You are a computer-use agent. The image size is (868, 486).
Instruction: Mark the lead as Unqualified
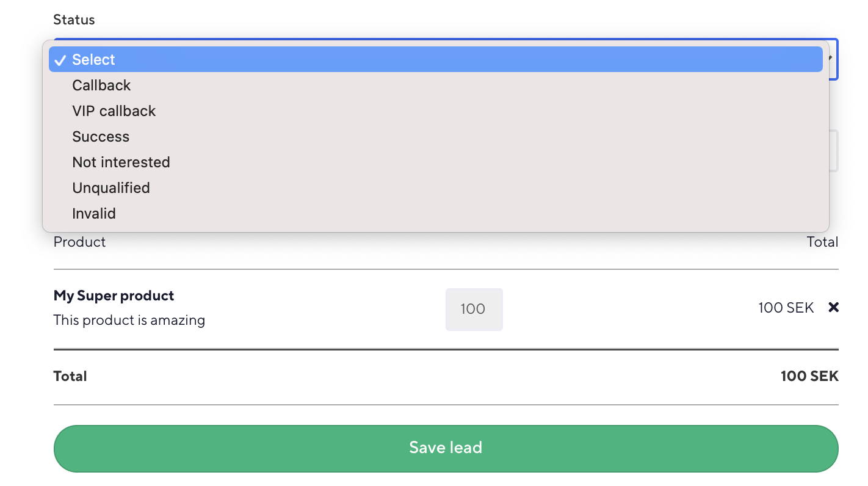pyautogui.click(x=110, y=188)
